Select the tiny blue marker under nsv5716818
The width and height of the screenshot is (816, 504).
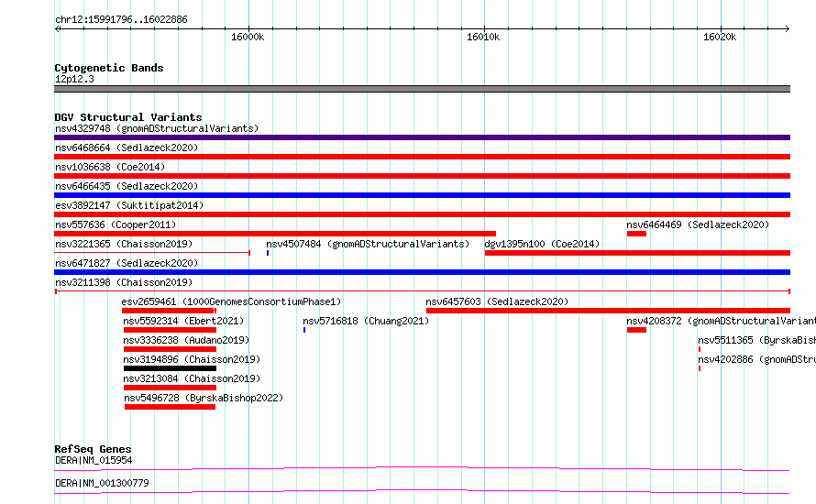[303, 330]
